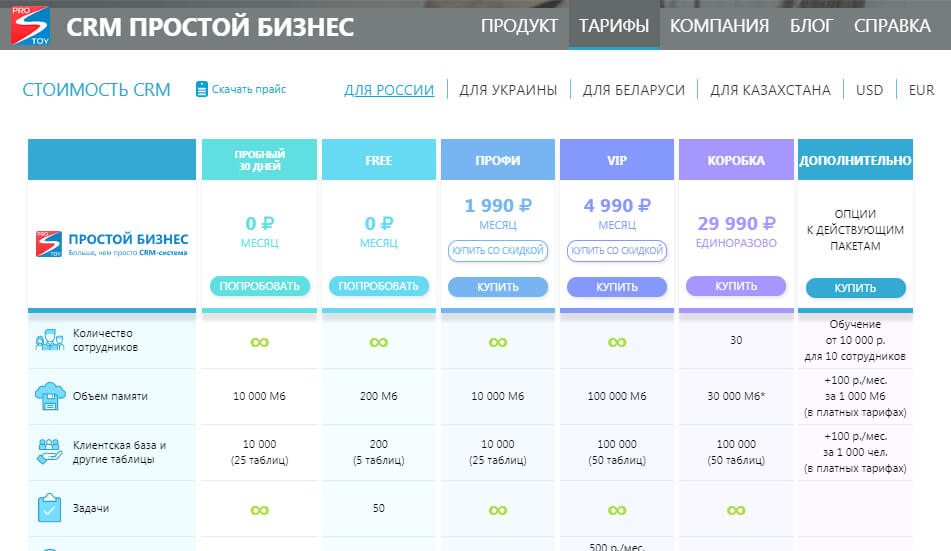This screenshot has height=551, width=951.
Task: Switch to Для Казахстана pricing
Action: coord(770,90)
